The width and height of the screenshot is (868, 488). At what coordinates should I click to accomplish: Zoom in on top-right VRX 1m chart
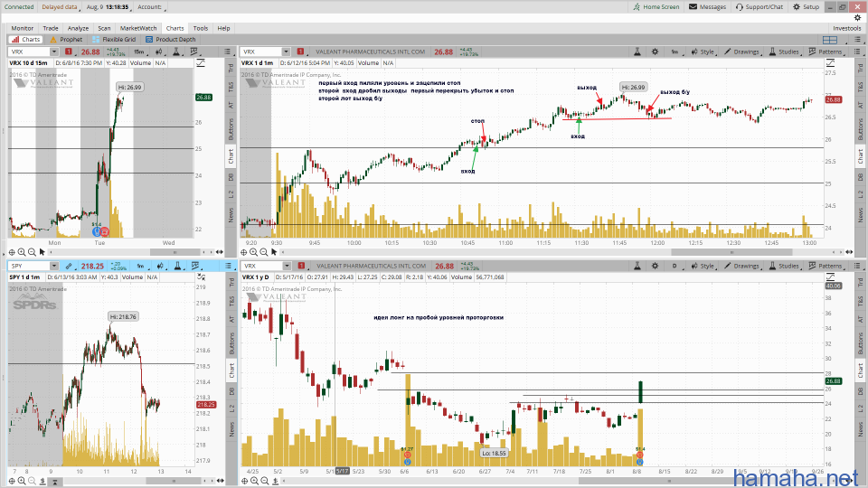[x=253, y=252]
